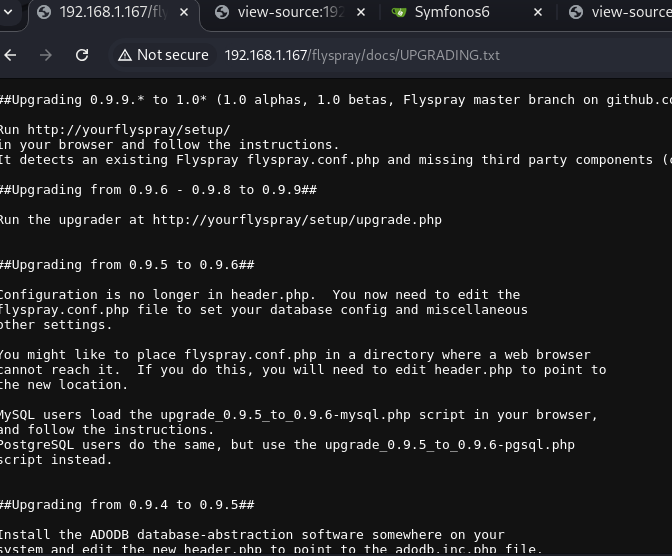Close the Symfonos6 tab

(538, 13)
